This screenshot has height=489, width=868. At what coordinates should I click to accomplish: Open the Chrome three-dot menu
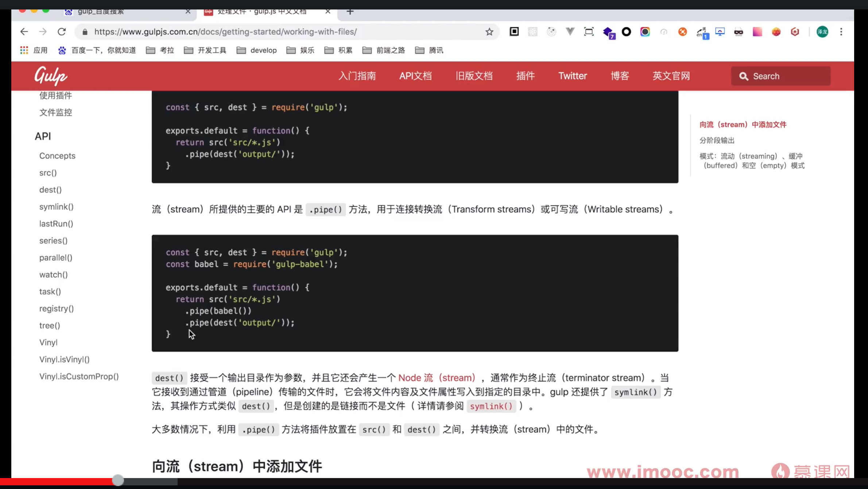pyautogui.click(x=841, y=32)
